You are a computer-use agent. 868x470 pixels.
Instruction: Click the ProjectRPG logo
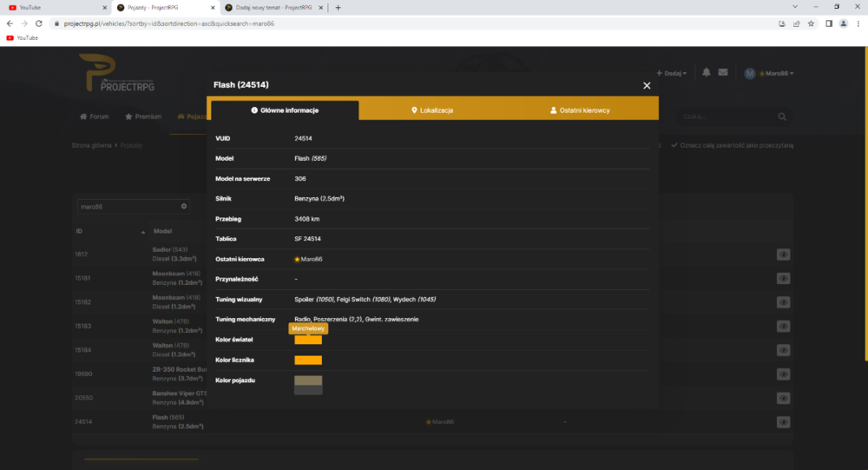[117, 73]
